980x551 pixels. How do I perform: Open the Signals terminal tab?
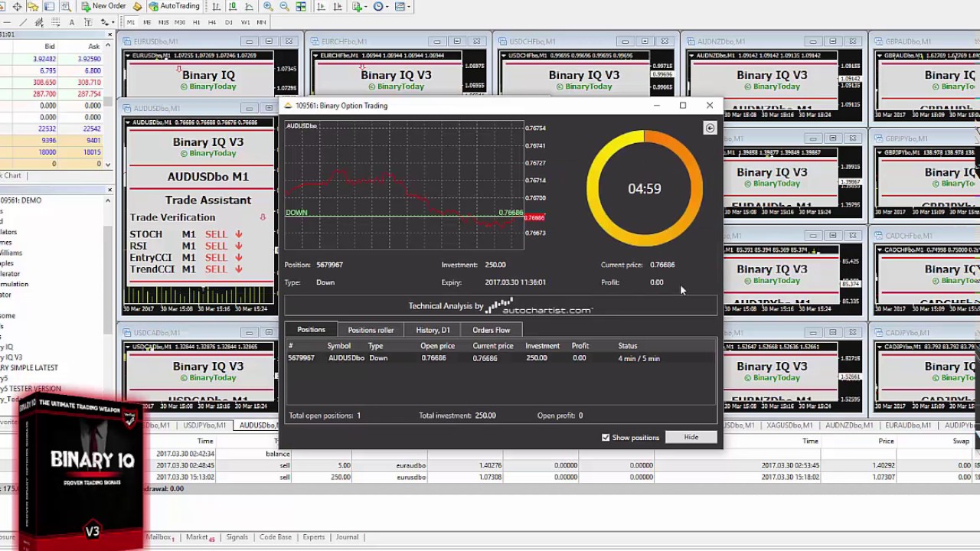[237, 537]
